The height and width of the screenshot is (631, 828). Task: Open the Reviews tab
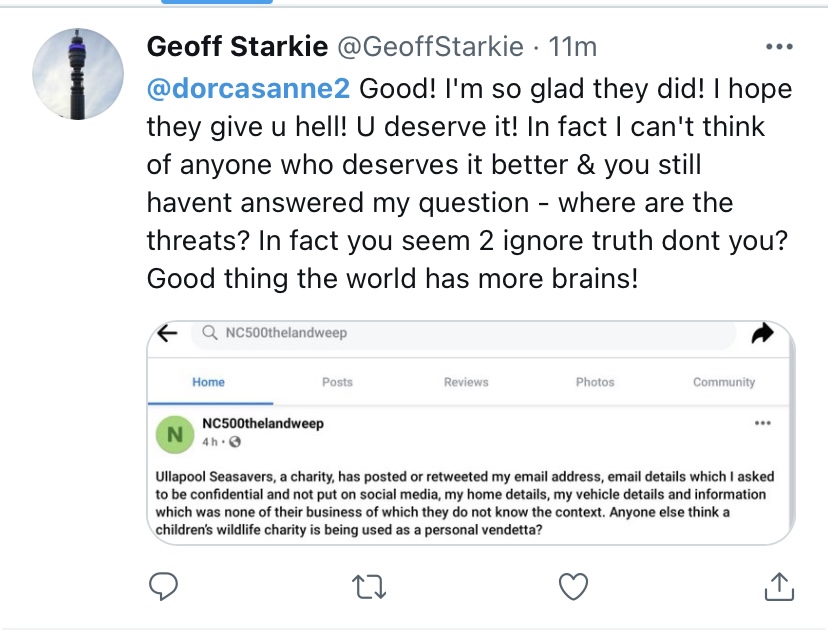pyautogui.click(x=466, y=382)
